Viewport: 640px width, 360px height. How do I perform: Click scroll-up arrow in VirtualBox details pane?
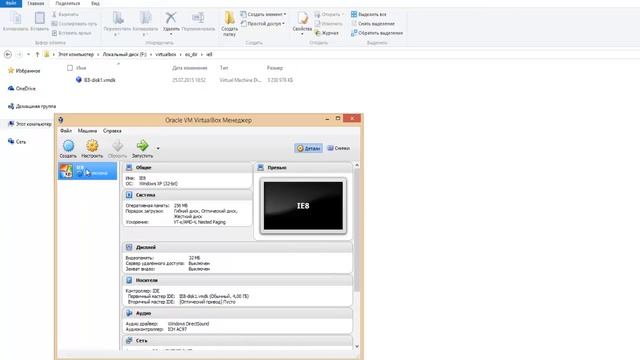pyautogui.click(x=357, y=165)
